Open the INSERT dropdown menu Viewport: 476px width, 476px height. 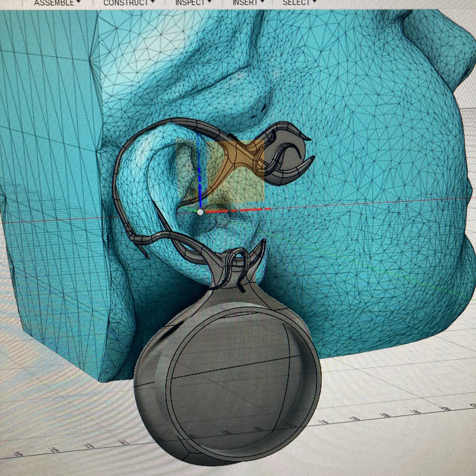[248, 3]
